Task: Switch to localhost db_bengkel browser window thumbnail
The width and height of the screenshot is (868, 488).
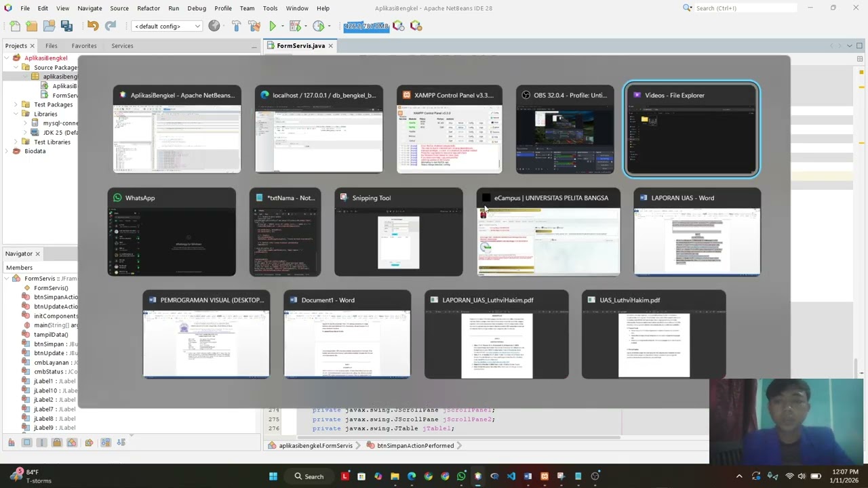Action: click(x=319, y=129)
